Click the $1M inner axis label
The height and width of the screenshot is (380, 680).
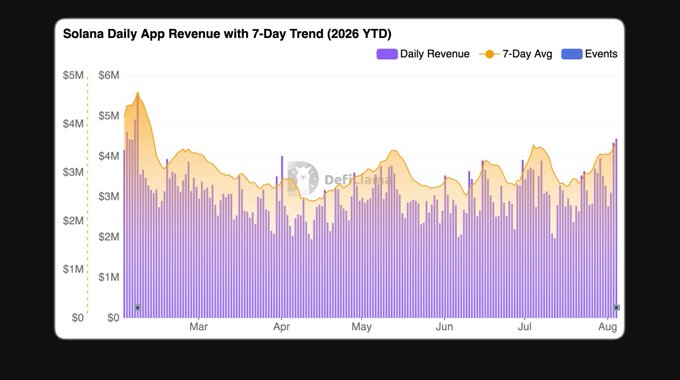click(108, 277)
